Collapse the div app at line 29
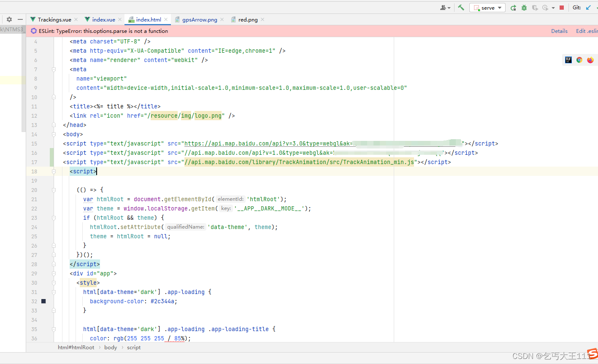Image resolution: width=598 pixels, height=364 pixels. point(54,273)
